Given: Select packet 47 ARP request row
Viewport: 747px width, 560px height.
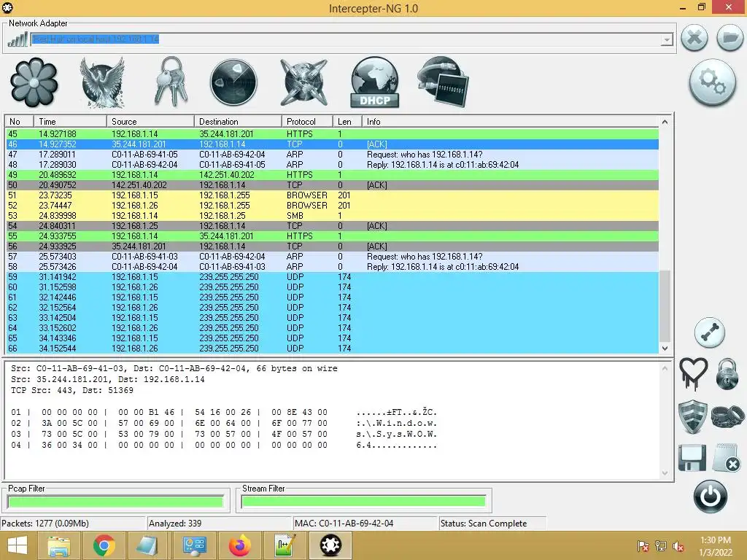Looking at the screenshot, I should coord(332,155).
